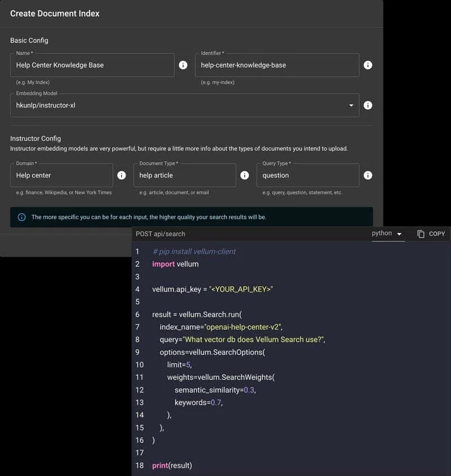Screen dimensions: 451x476
Task: Click into the Identifier input field
Action: tap(277, 65)
